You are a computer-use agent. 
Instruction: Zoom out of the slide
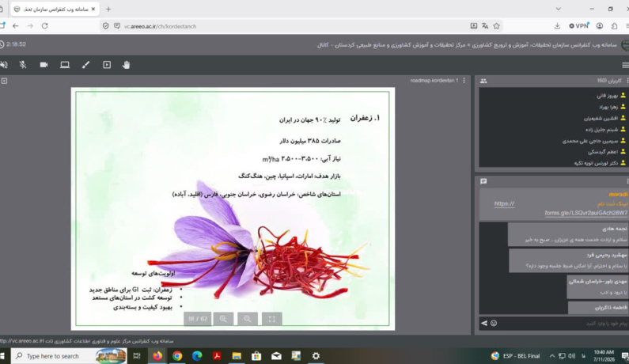[248, 319]
